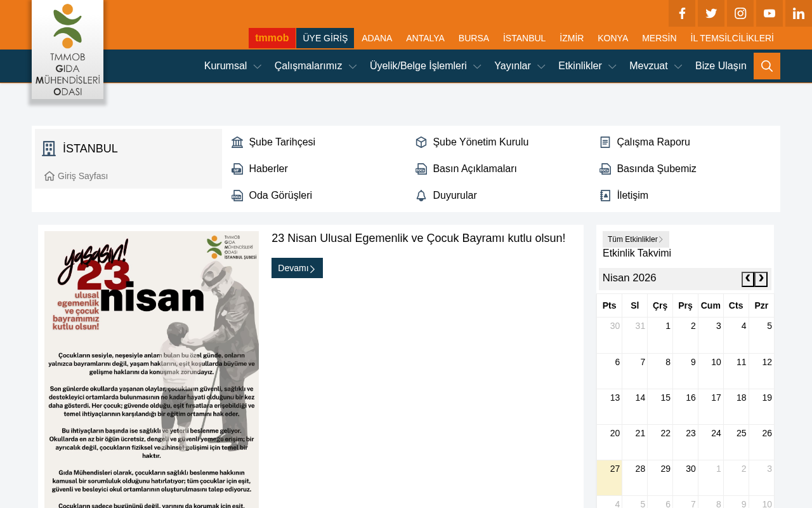
Task: Open the Basında Şubemiz link text
Action: coord(657,169)
